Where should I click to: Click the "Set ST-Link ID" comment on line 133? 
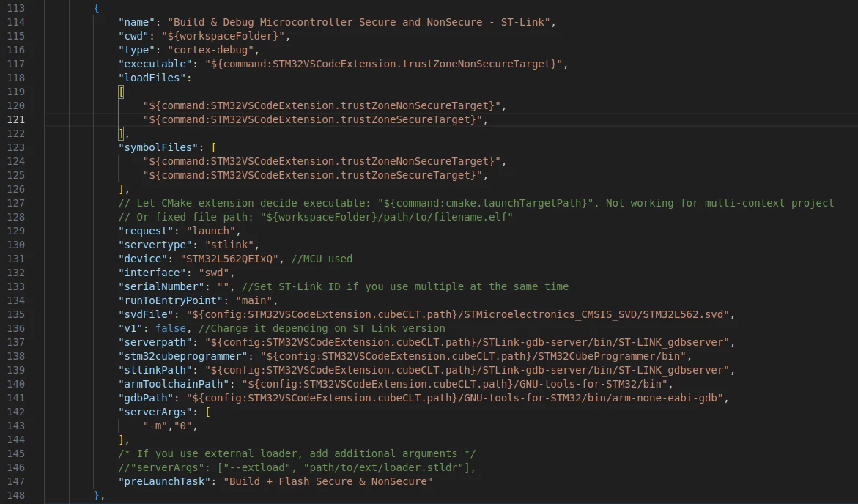point(405,286)
